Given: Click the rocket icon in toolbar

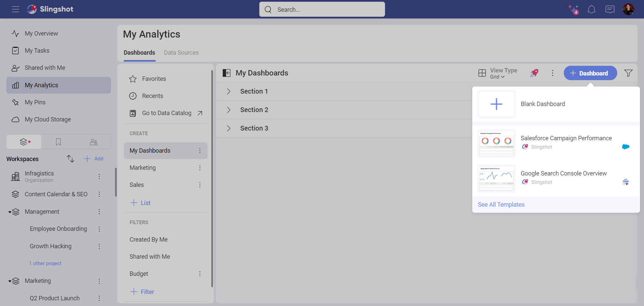Looking at the screenshot, I should pos(534,73).
